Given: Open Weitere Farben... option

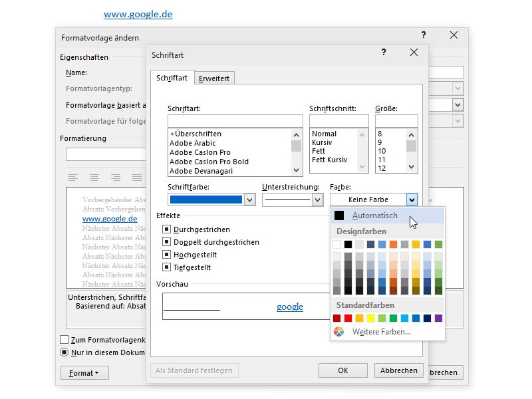Looking at the screenshot, I should (387, 331).
